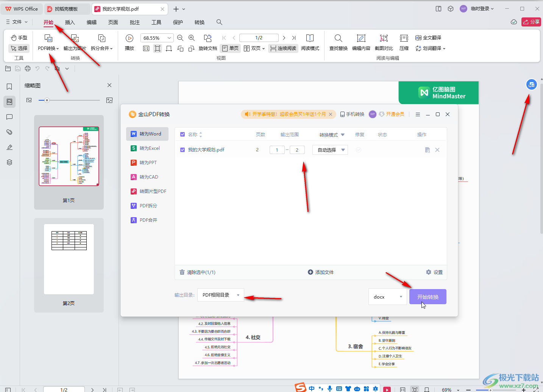The width and height of the screenshot is (543, 392).
Task: Zoom out with minus magnifier
Action: pyautogui.click(x=180, y=38)
